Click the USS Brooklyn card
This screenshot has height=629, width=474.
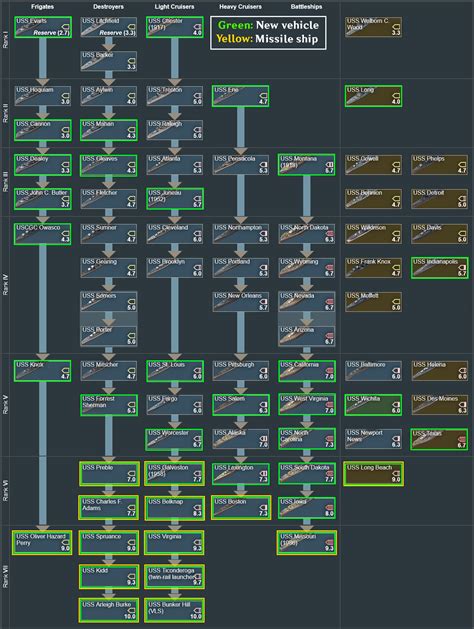pyautogui.click(x=175, y=268)
